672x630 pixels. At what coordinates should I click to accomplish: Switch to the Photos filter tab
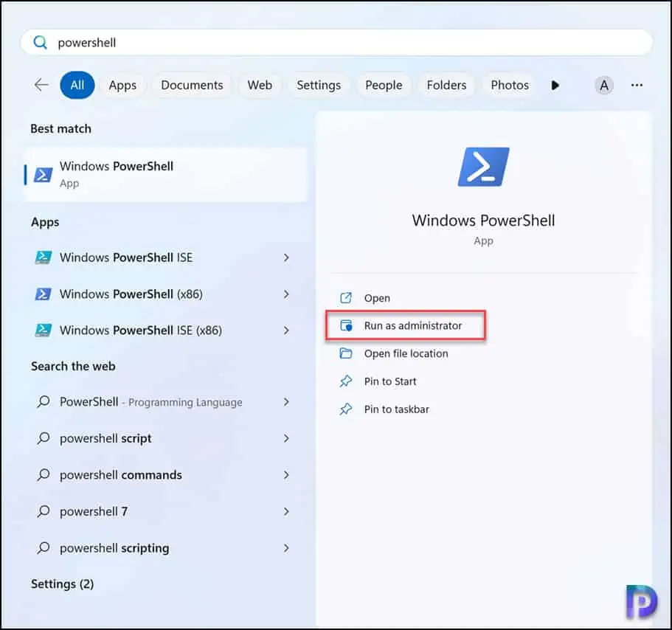[510, 86]
